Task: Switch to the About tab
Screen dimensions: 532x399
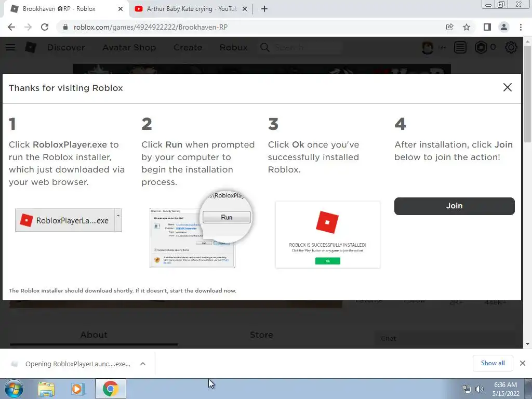Action: click(x=94, y=335)
